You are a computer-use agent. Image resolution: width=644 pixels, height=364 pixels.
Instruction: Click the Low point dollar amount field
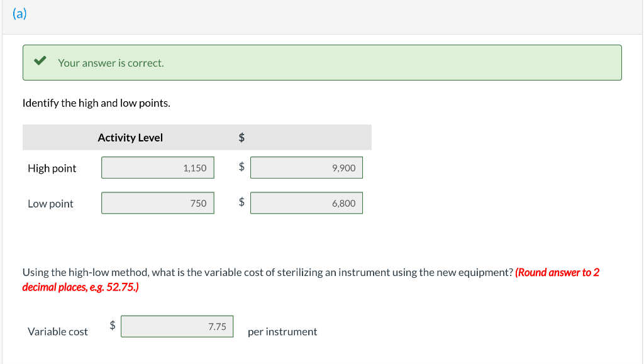click(306, 202)
